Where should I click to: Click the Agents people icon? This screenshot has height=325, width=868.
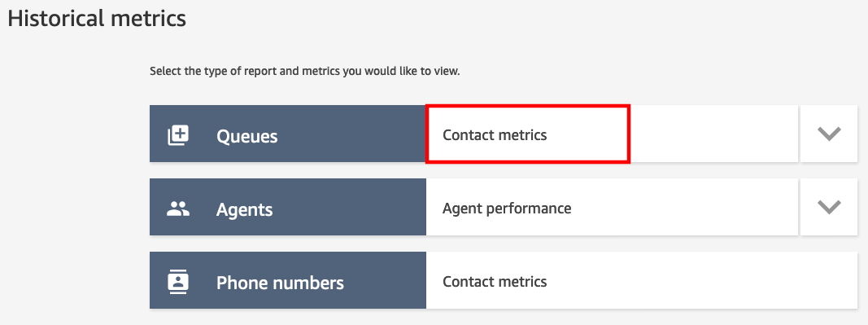[178, 209]
